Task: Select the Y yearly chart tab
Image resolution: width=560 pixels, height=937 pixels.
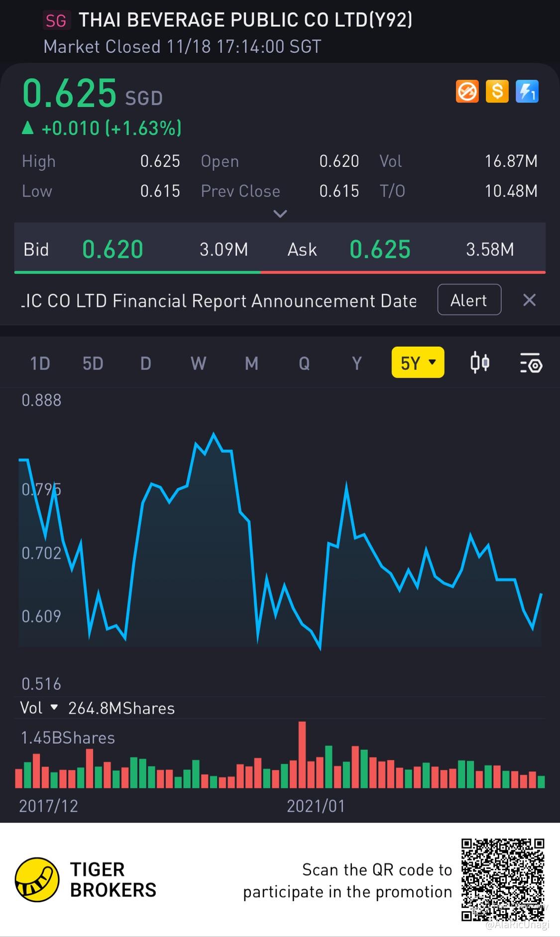Action: coord(356,363)
